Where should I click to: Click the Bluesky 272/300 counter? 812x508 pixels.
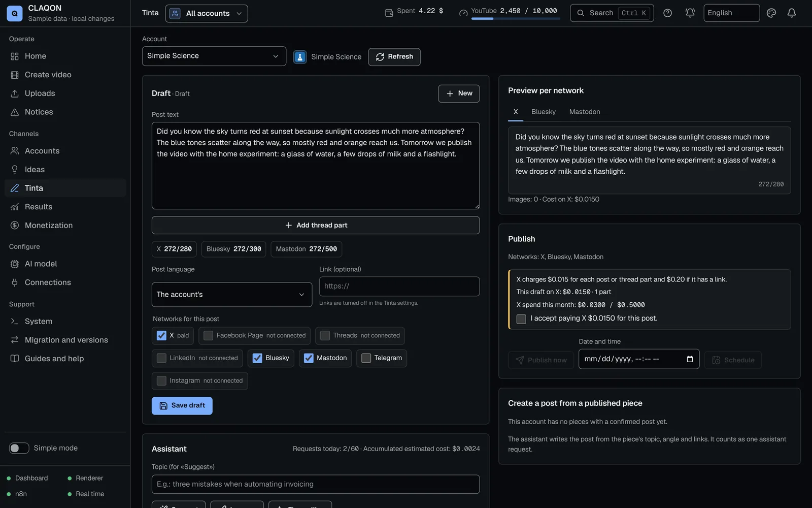coord(233,249)
